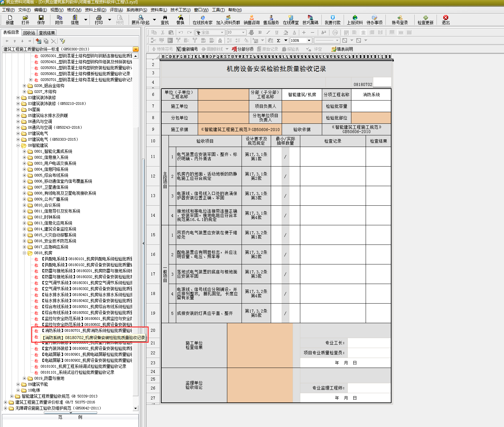
Task: Open the dropdown arrow beside 打印
Action: tap(110, 20)
